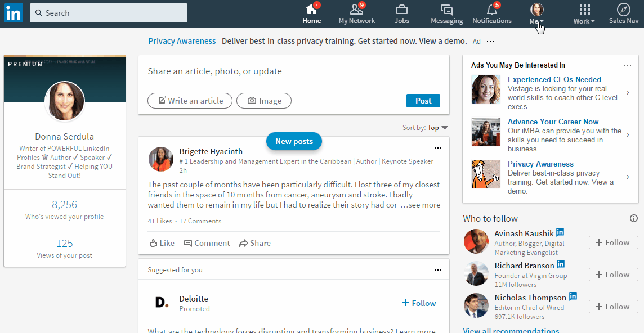The height and width of the screenshot is (333, 644).
Task: Open Brigette Hyacinth name link
Action: coord(211,151)
